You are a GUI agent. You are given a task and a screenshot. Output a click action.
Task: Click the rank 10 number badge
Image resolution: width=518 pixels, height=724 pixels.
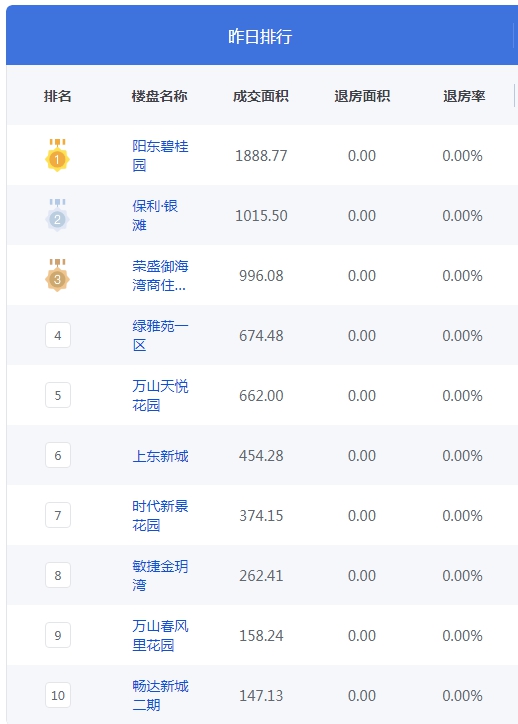coord(58,695)
